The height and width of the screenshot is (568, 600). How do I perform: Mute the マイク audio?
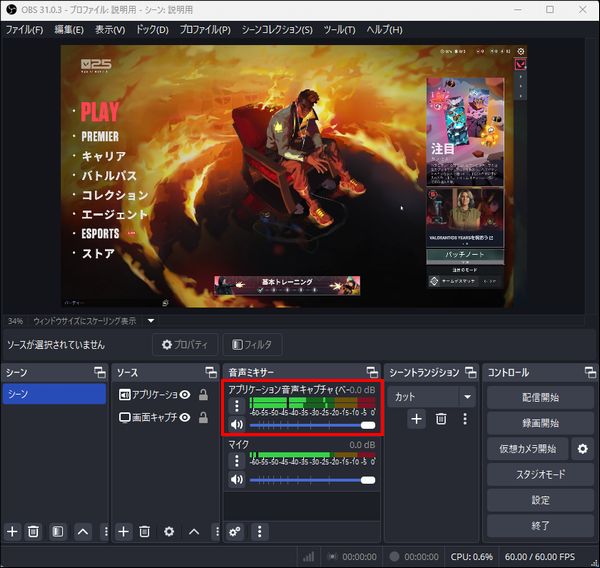point(237,479)
